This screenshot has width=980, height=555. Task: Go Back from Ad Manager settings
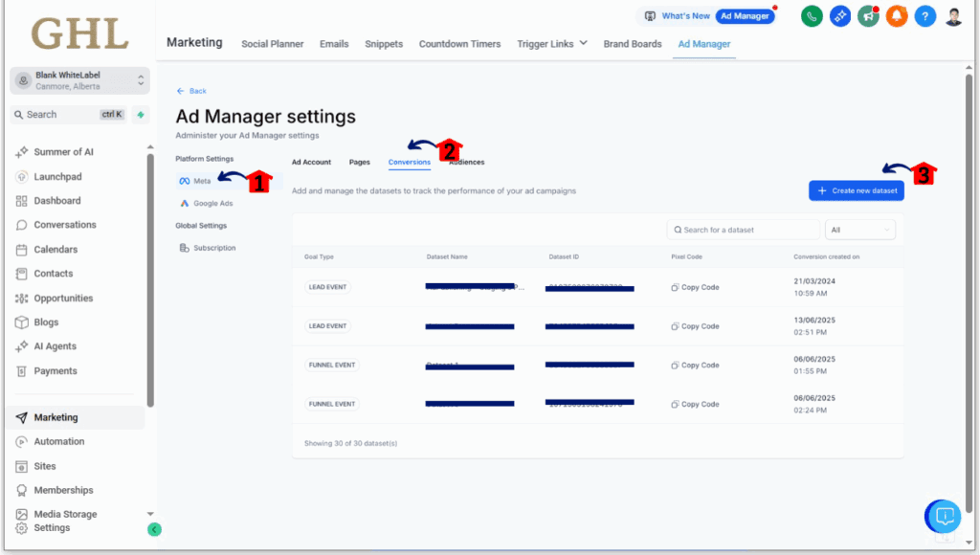pos(191,91)
